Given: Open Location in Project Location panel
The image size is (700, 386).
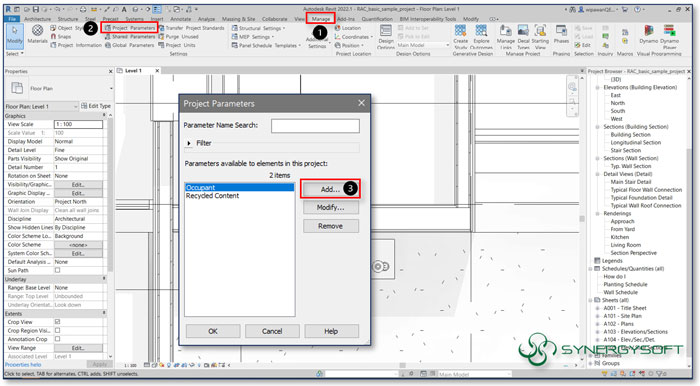Looking at the screenshot, I should pos(348,28).
